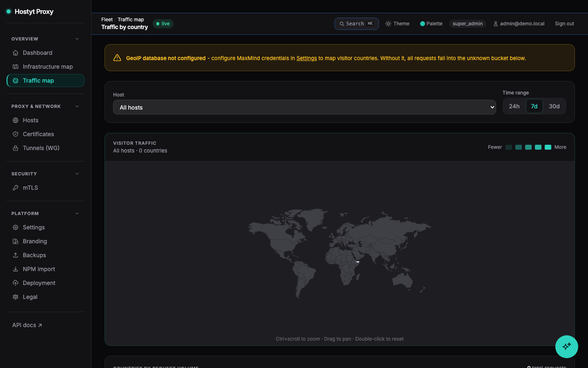Viewport: 588px width, 368px height.
Task: Click the sun icon beside Theme
Action: pyautogui.click(x=388, y=24)
